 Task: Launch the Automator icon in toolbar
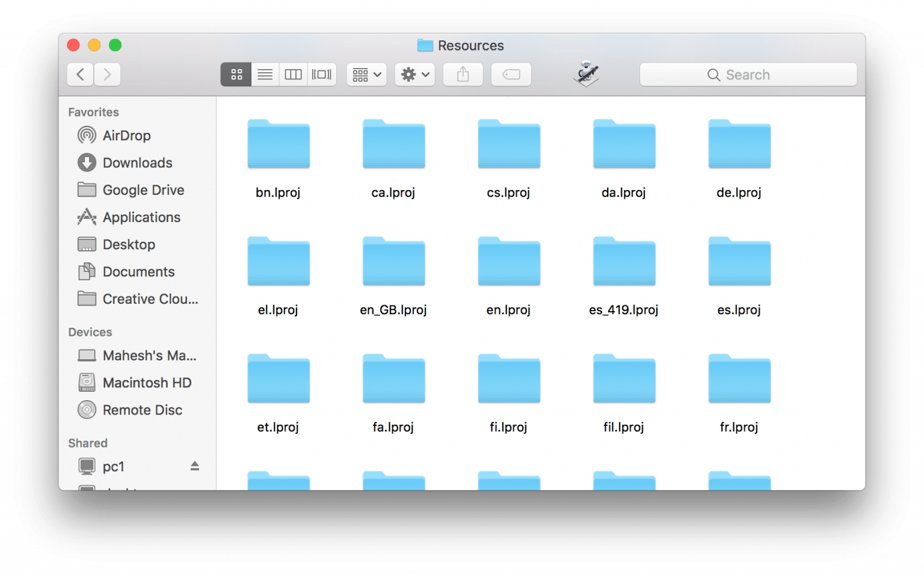[587, 74]
